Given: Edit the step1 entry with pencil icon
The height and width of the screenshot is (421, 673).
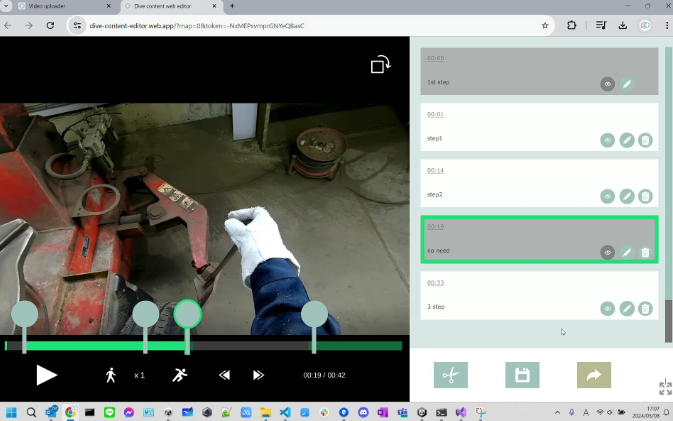Looking at the screenshot, I should click(627, 141).
